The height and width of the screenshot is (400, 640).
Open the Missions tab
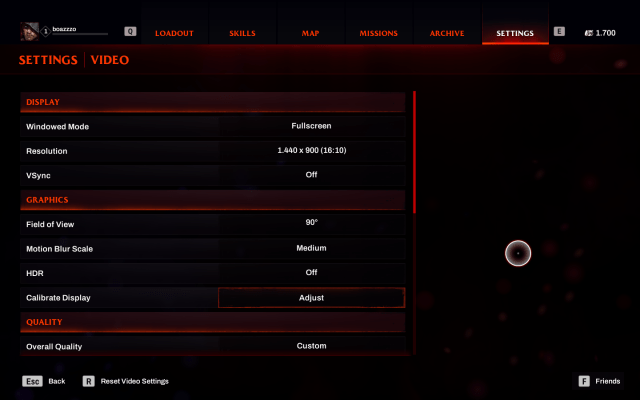pos(378,33)
